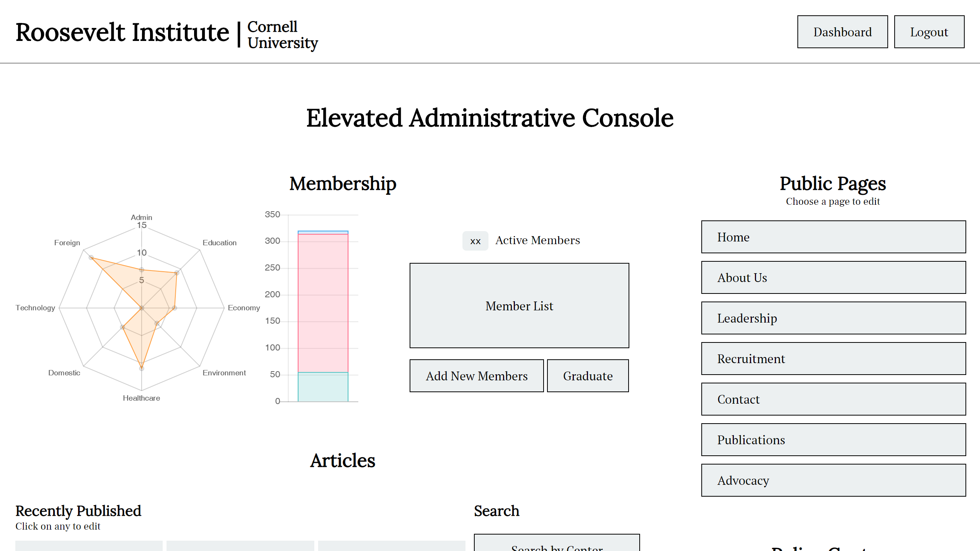
Task: Click 'Click on any to edit' text
Action: point(58,526)
